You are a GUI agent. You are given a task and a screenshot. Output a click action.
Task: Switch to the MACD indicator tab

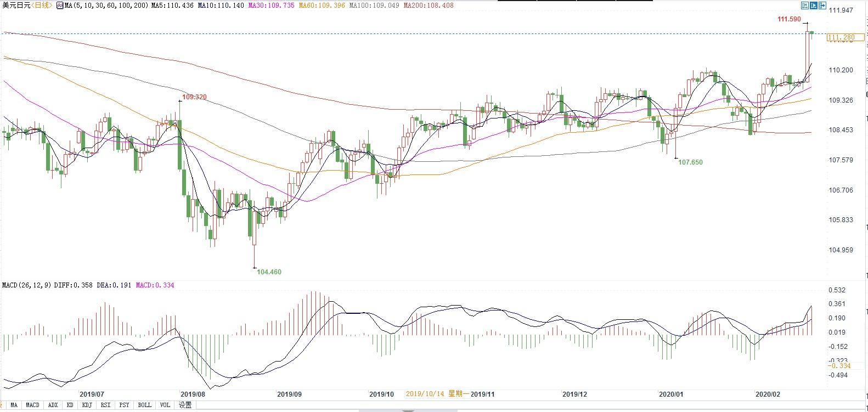click(x=32, y=405)
